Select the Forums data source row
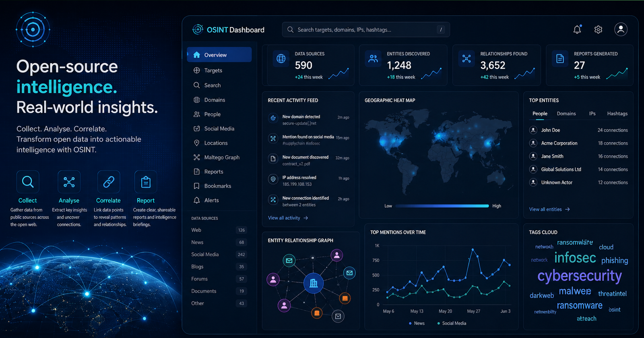This screenshot has width=644, height=338. (219, 279)
